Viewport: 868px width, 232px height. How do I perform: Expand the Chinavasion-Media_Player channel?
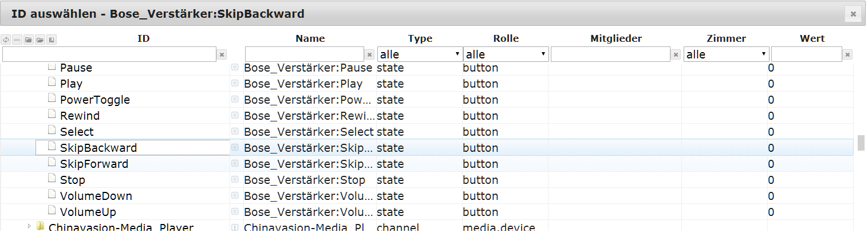[29, 227]
